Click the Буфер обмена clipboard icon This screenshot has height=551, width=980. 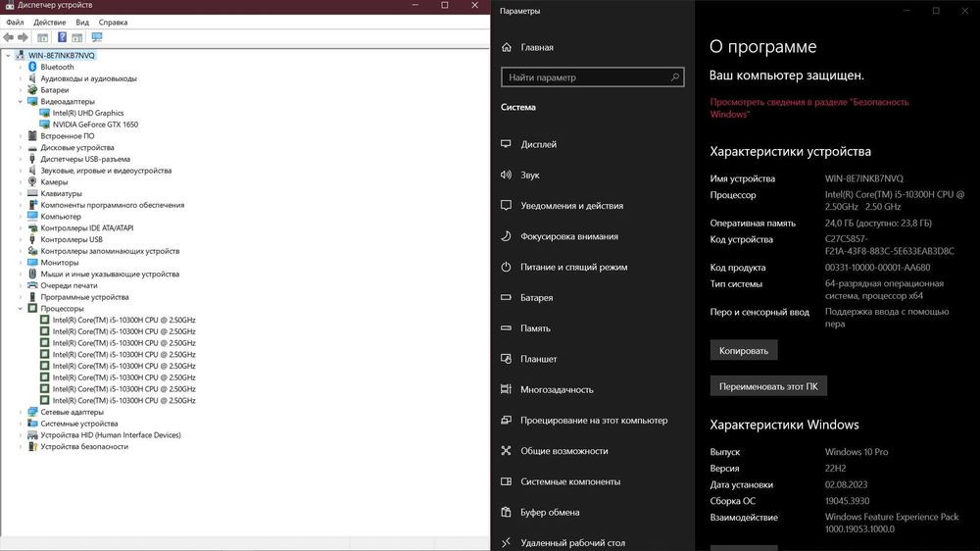(507, 512)
